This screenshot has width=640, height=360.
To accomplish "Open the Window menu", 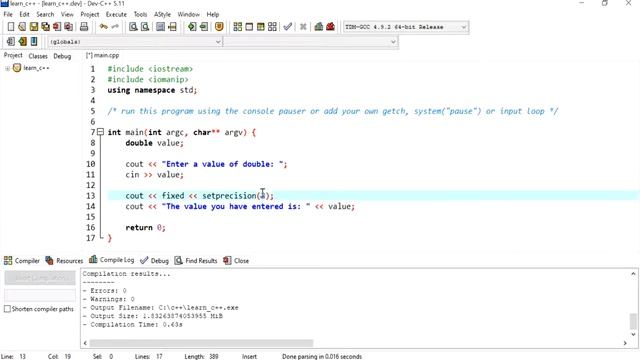I will [x=188, y=14].
